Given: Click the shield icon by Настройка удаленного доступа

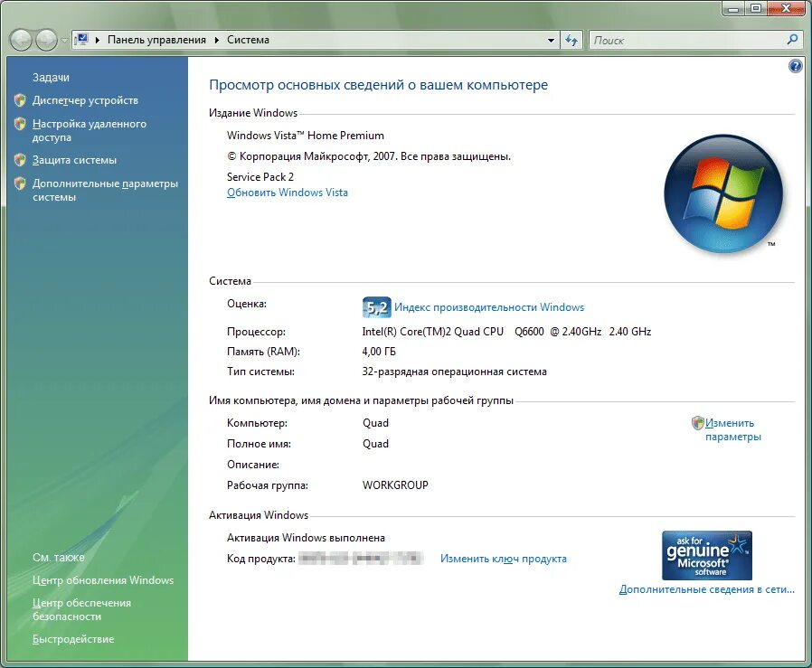Looking at the screenshot, I should (20, 124).
